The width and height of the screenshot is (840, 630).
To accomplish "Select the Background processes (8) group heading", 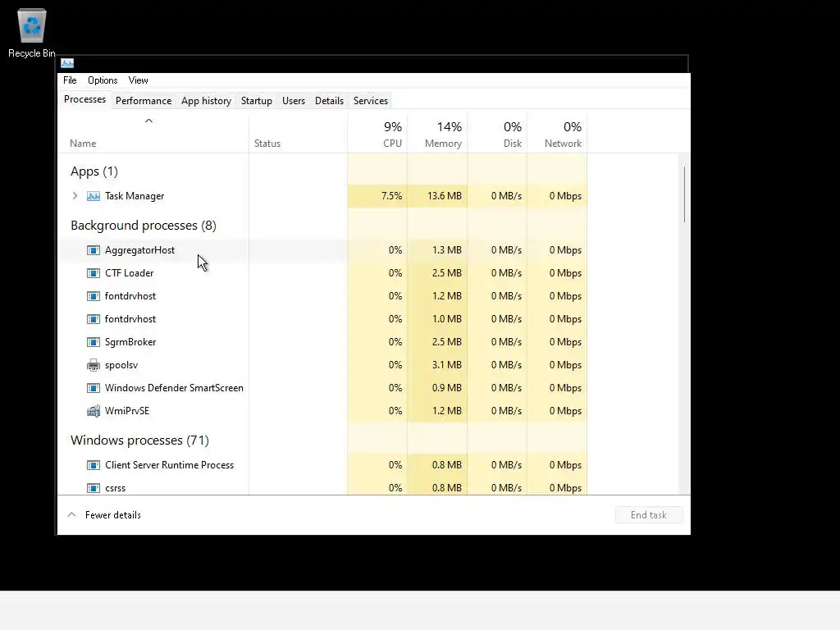I will coord(144,226).
